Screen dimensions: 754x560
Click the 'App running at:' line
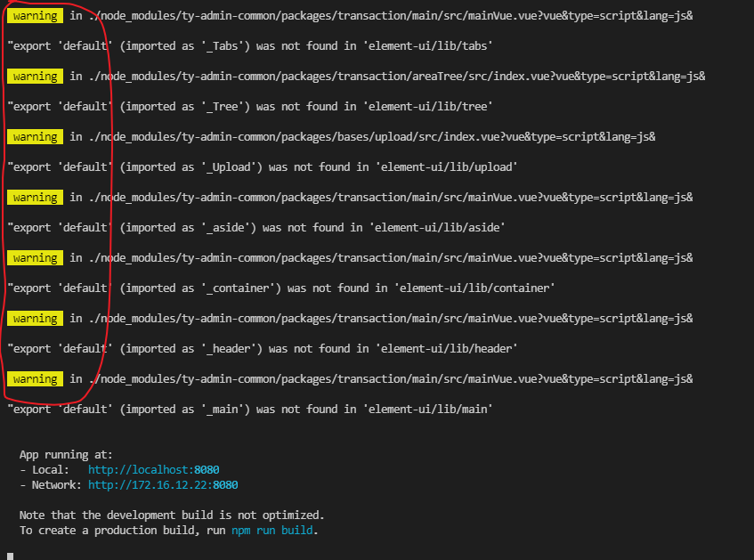66,455
